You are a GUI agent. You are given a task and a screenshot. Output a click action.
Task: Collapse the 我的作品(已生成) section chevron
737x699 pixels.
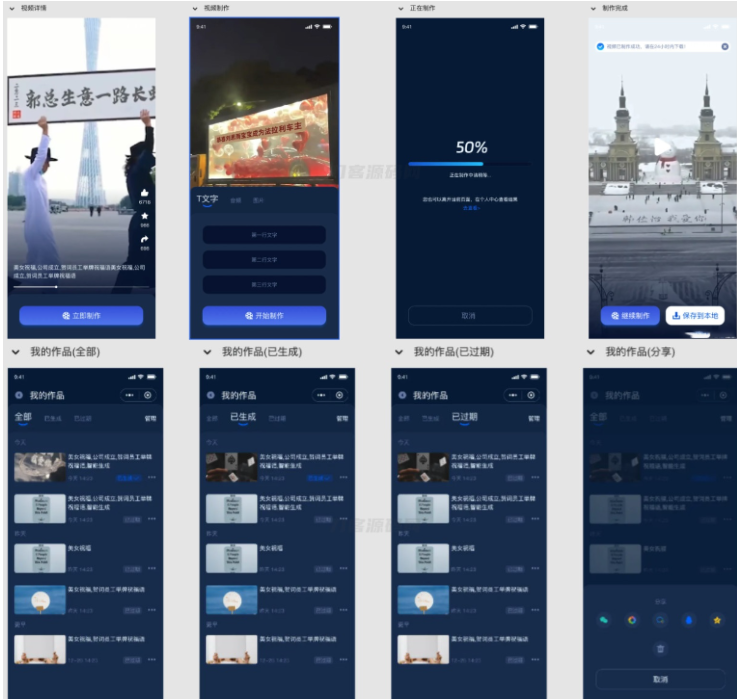pyautogui.click(x=207, y=352)
